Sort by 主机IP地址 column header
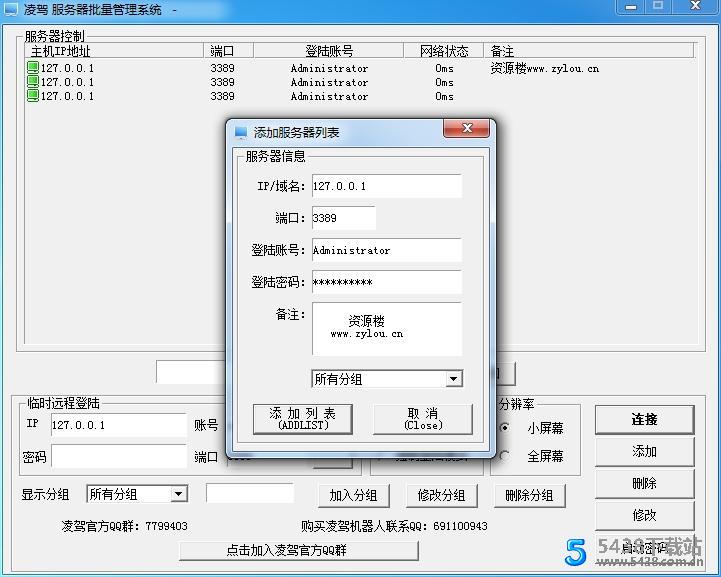Viewport: 721px width, 577px height. (x=114, y=51)
